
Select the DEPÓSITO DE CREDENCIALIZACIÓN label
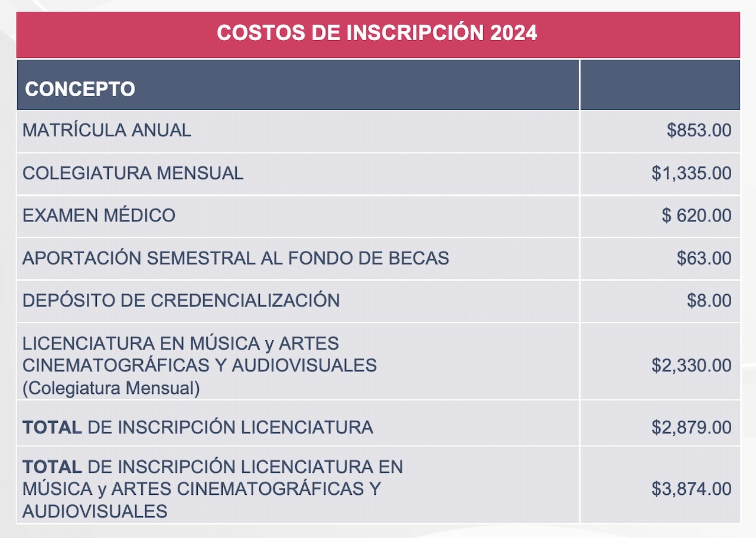coord(181,301)
